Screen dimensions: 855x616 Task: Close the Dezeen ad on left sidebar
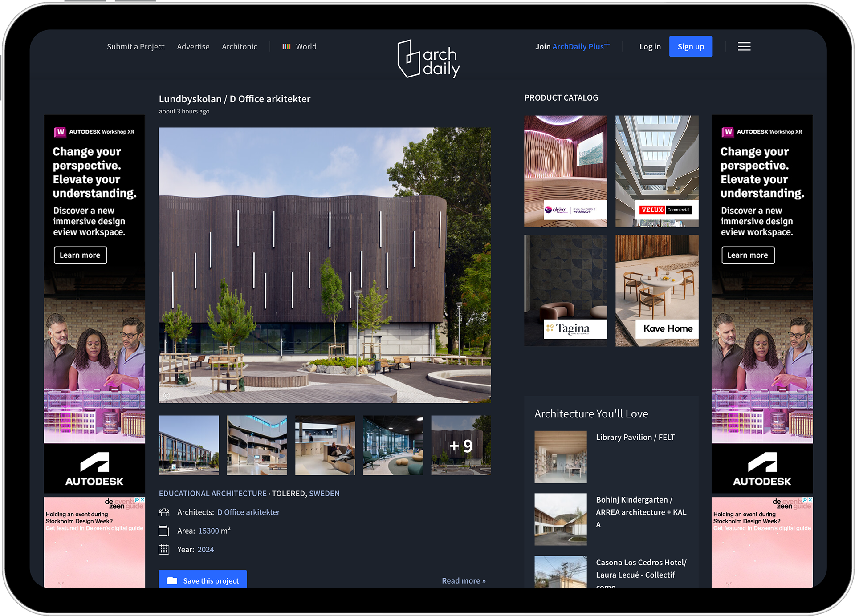click(x=142, y=500)
